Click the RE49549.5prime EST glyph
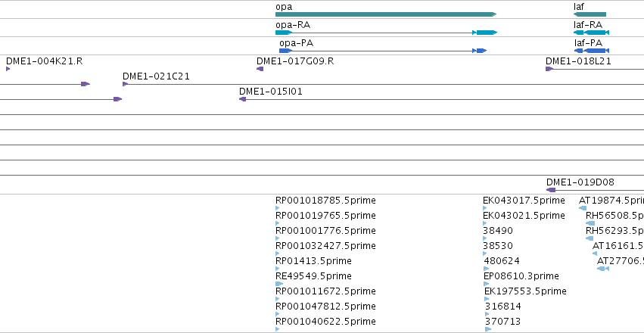The image size is (644, 333). point(279,284)
